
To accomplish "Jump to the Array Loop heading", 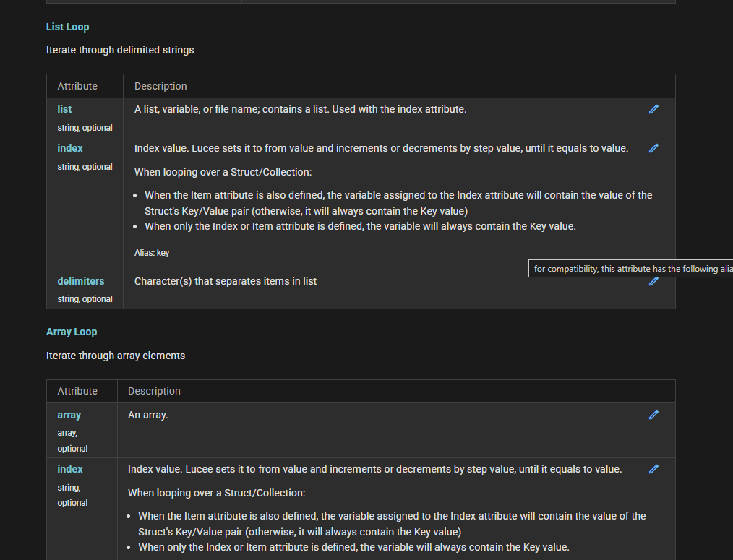I will (72, 332).
